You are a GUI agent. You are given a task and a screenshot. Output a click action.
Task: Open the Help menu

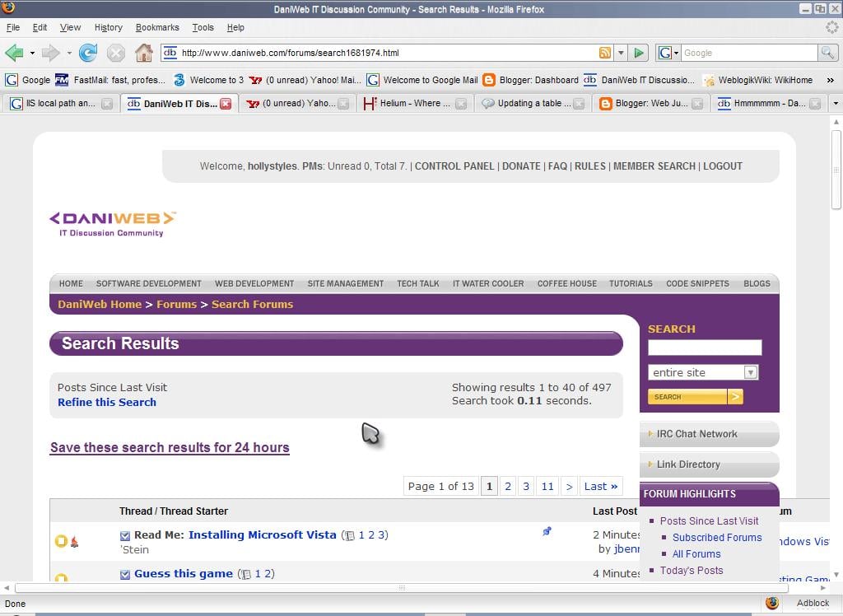pyautogui.click(x=235, y=27)
